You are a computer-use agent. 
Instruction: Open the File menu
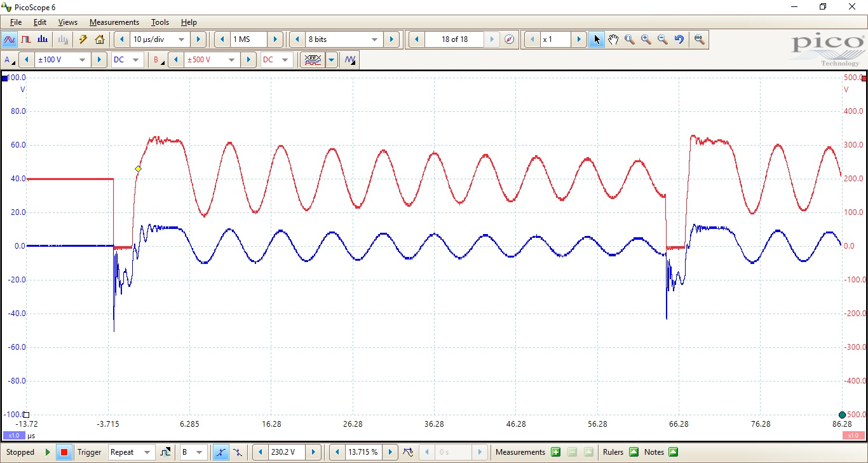click(x=16, y=22)
